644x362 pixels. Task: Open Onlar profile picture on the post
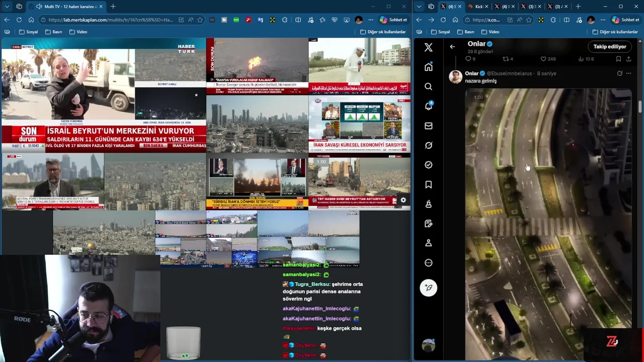[455, 77]
